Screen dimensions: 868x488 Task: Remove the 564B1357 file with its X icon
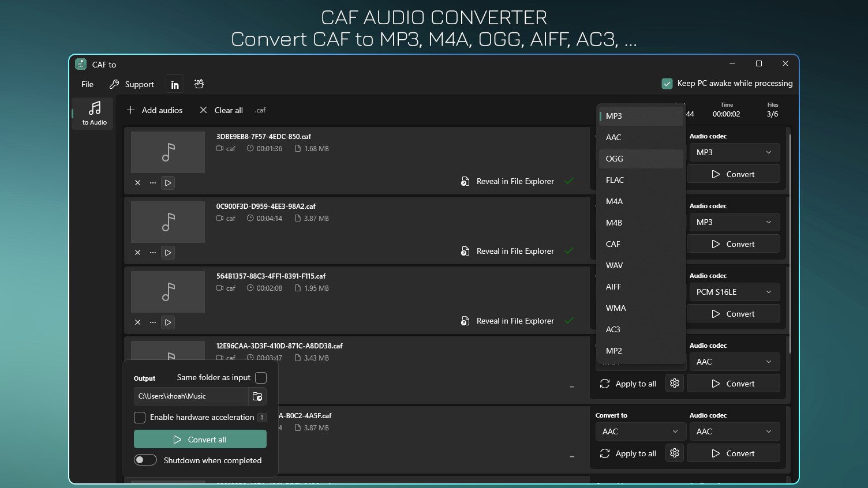click(138, 322)
